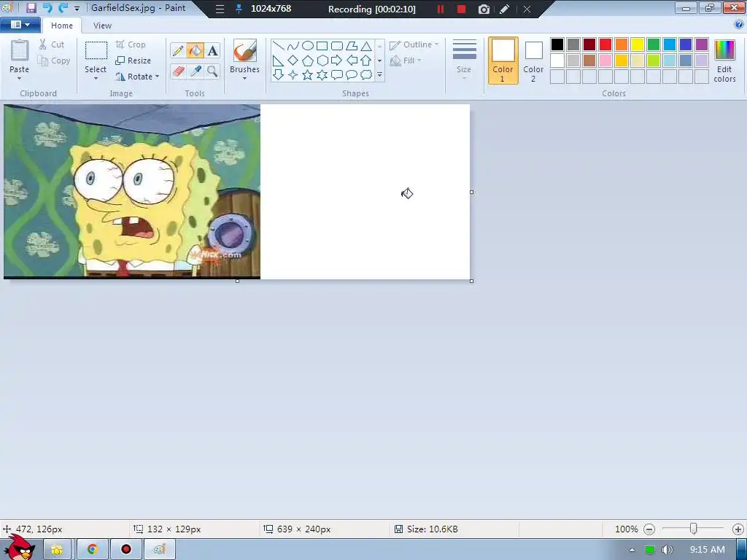
Task: Switch to the Home tab
Action: click(62, 26)
